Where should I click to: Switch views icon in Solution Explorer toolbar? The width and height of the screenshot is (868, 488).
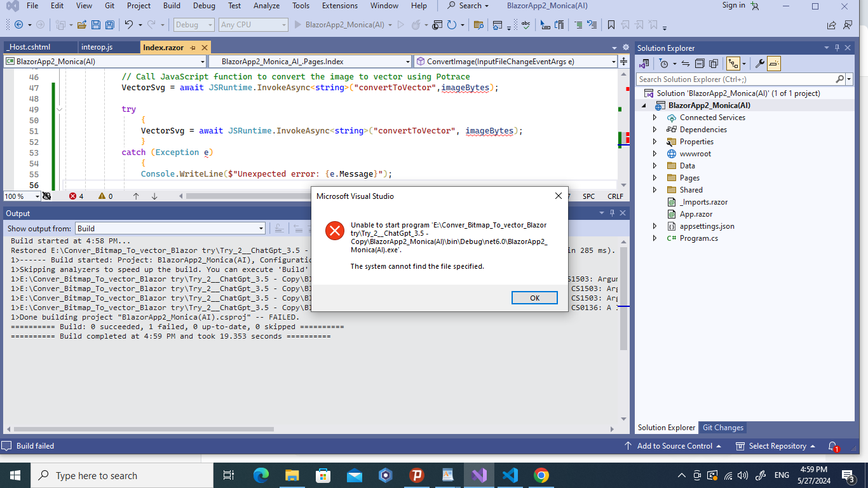coord(644,64)
